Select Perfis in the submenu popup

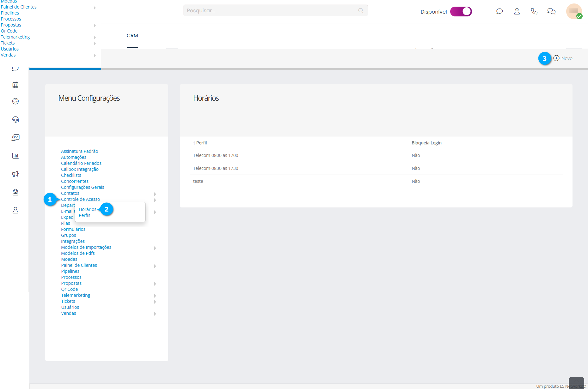coord(84,215)
